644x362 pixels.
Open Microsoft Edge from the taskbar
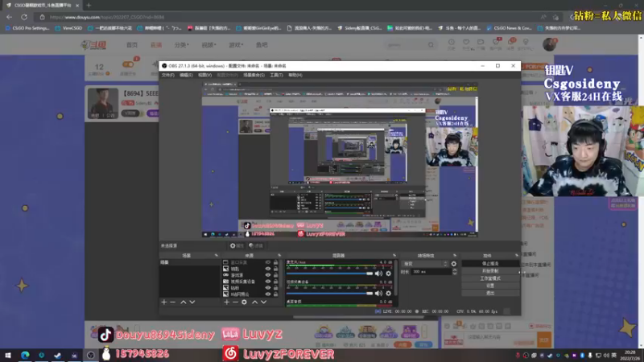[x=25, y=355]
